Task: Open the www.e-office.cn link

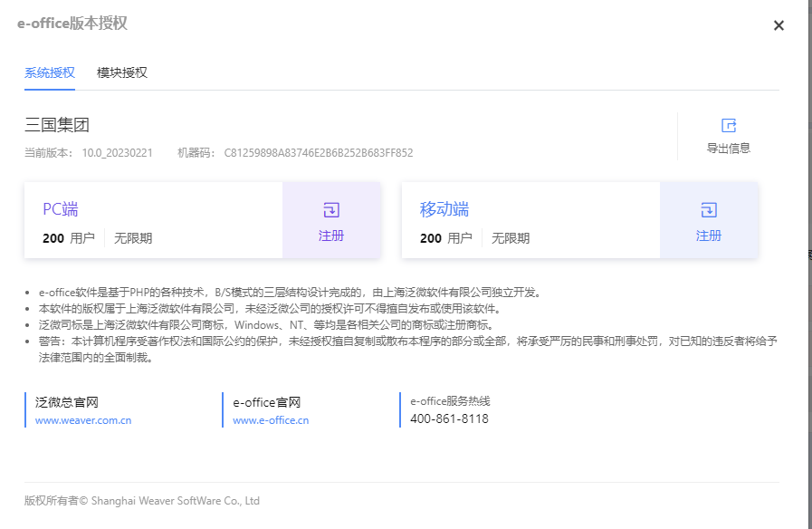Action: point(271,420)
